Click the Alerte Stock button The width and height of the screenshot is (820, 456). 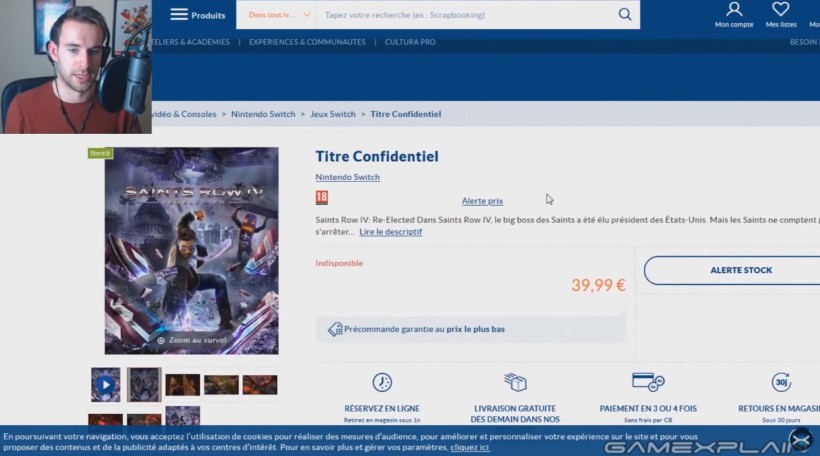click(741, 270)
